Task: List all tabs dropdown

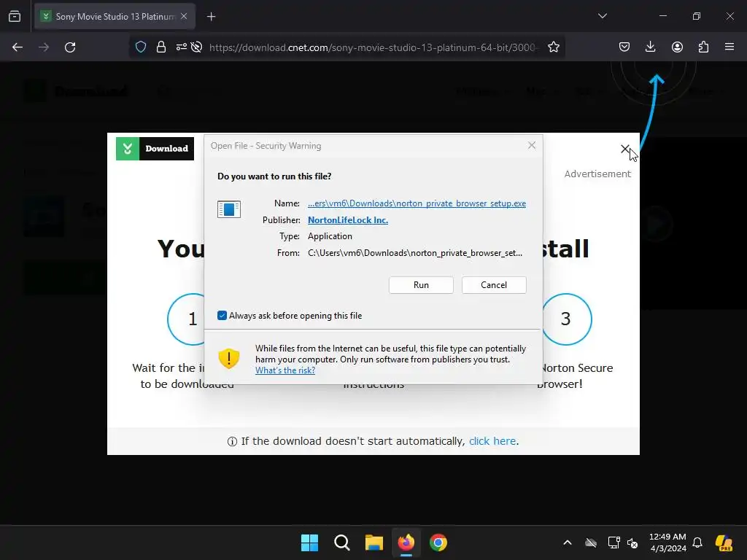Action: [602, 16]
